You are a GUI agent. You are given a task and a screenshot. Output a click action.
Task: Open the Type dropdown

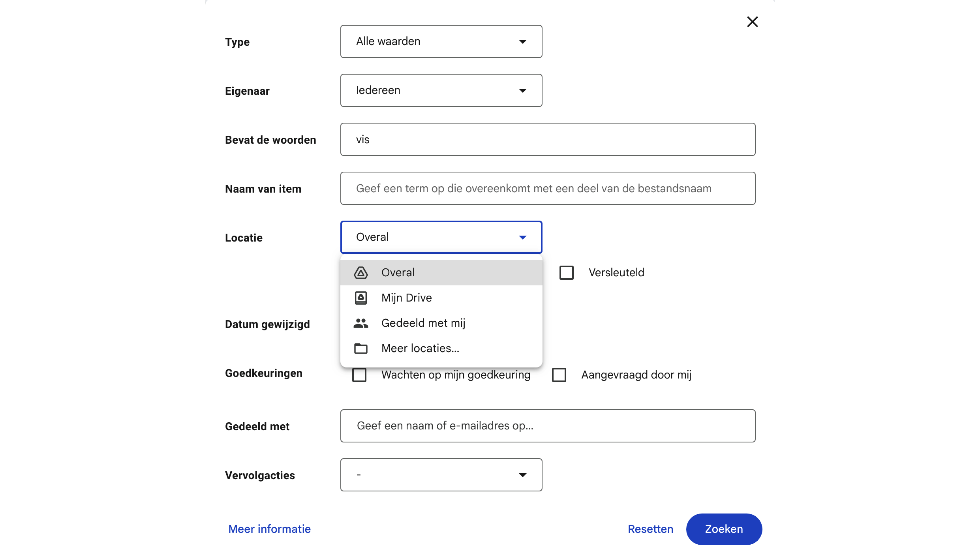(x=441, y=41)
